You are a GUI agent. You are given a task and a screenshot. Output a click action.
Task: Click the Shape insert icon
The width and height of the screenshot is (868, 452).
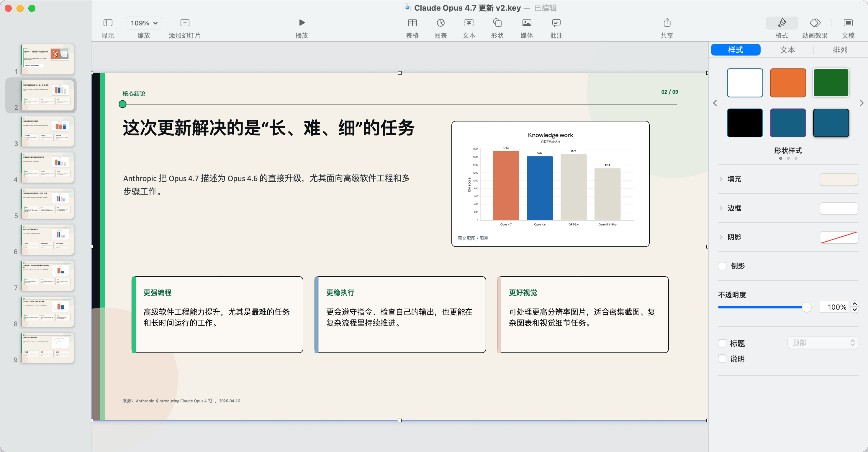pyautogui.click(x=497, y=22)
